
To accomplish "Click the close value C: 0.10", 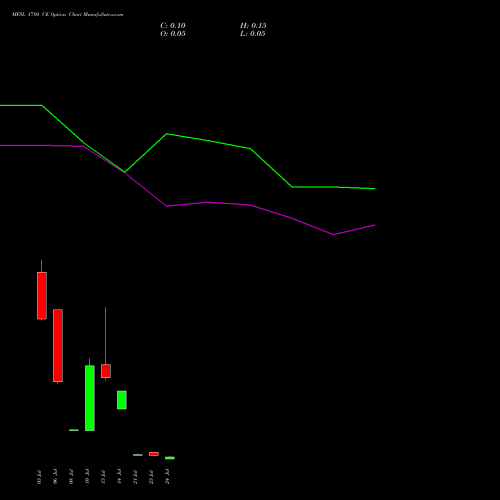I will (x=173, y=26).
